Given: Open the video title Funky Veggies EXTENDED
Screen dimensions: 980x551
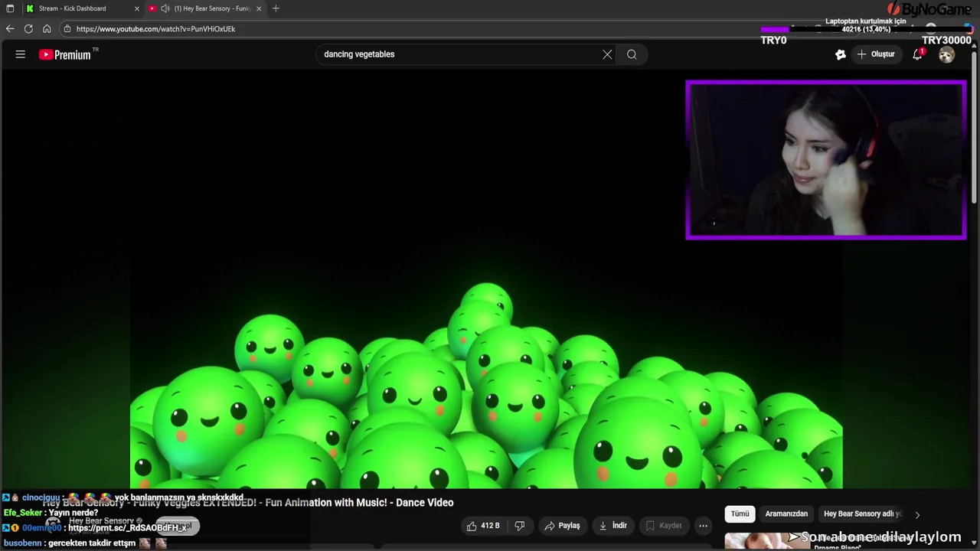Looking at the screenshot, I should click(249, 503).
